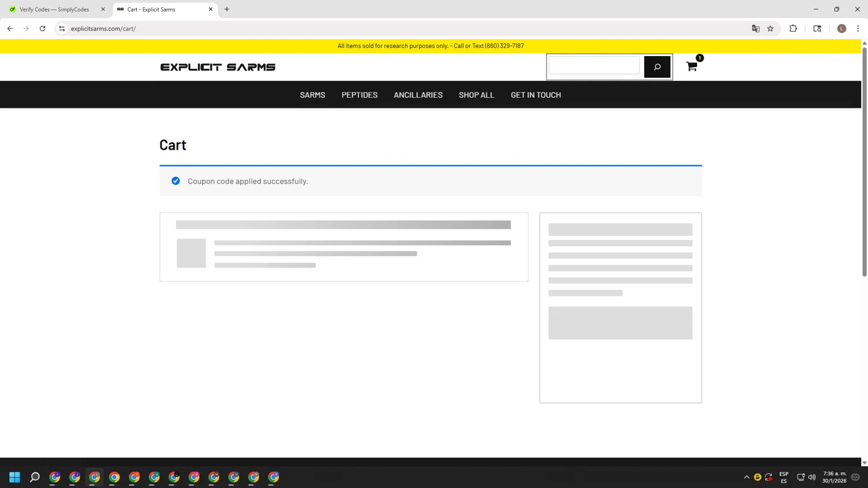This screenshot has height=488, width=868.
Task: Click the blue checkmark success icon
Action: (176, 181)
